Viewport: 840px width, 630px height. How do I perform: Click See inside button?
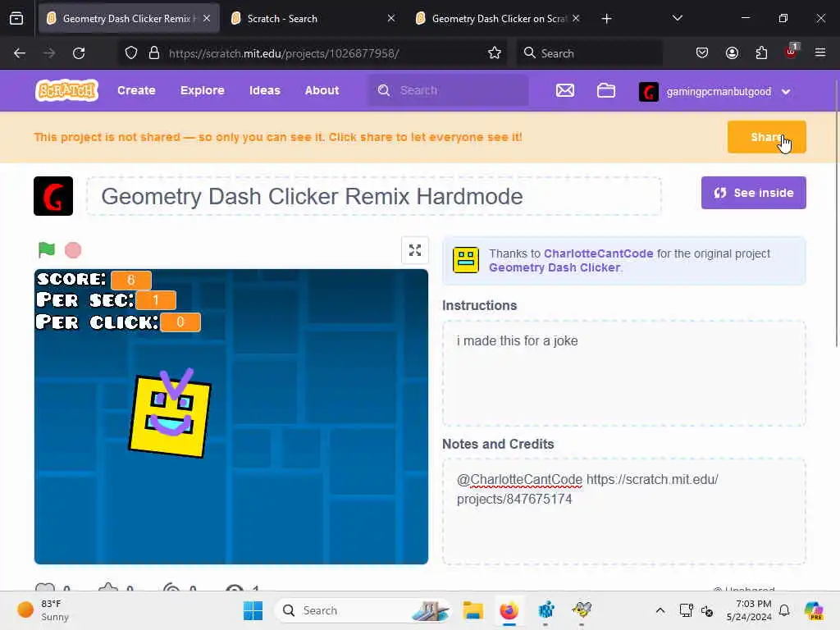coord(753,193)
